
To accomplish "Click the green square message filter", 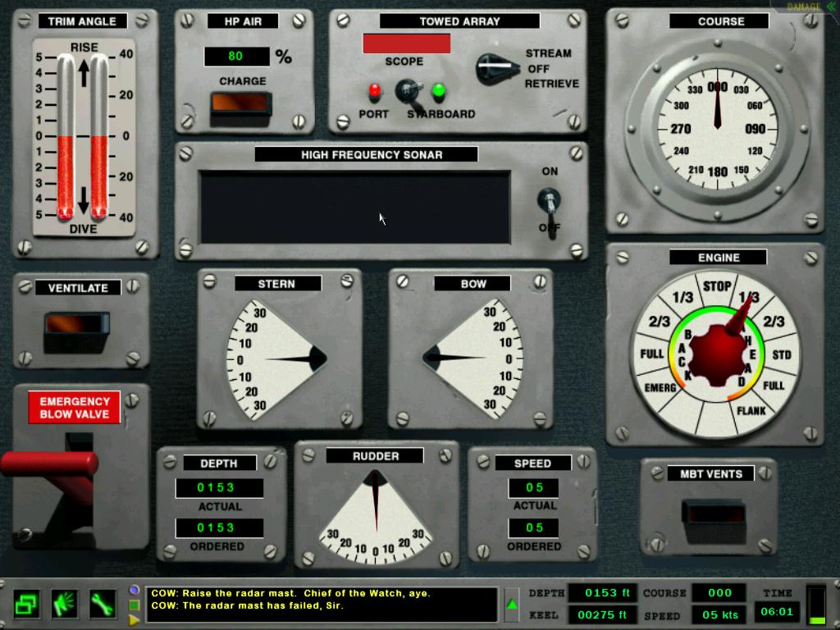I will coord(134,605).
